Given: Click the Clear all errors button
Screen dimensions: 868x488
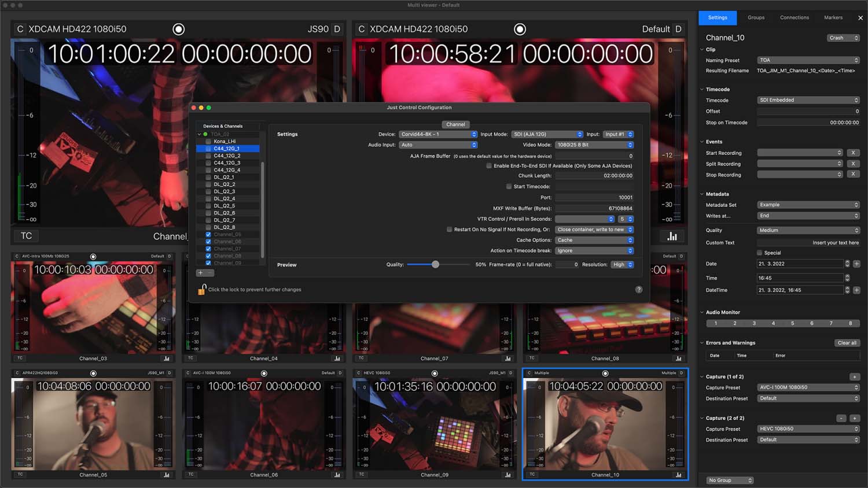Looking at the screenshot, I should (x=847, y=343).
